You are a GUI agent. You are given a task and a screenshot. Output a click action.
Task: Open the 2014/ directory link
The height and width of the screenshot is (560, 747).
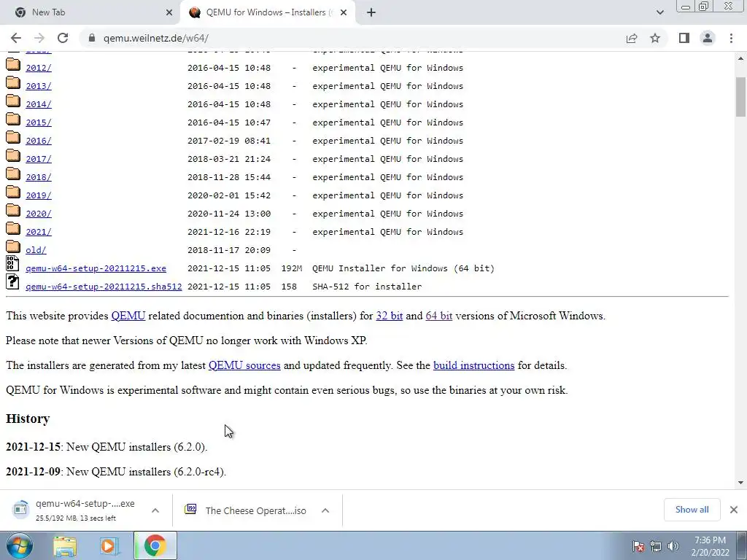coord(39,104)
